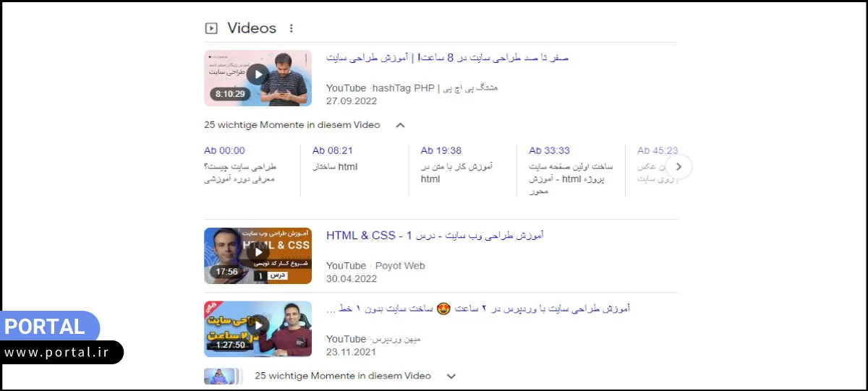Click the date 30.04.2022
This screenshot has height=391, width=868.
(352, 279)
